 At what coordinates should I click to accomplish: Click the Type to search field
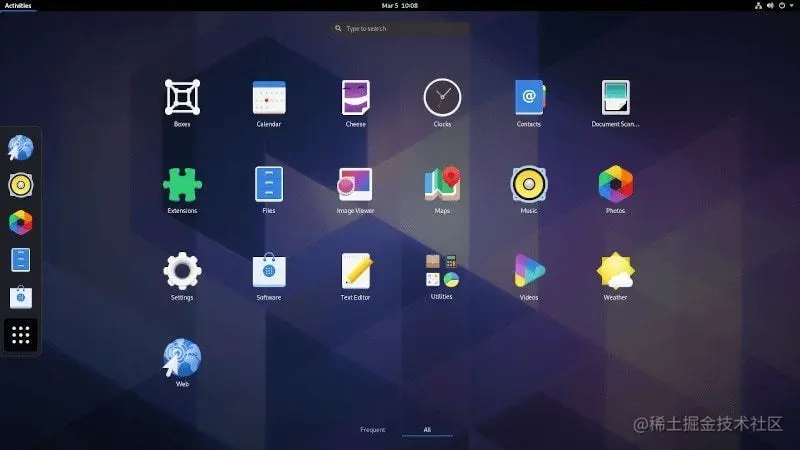tap(399, 29)
